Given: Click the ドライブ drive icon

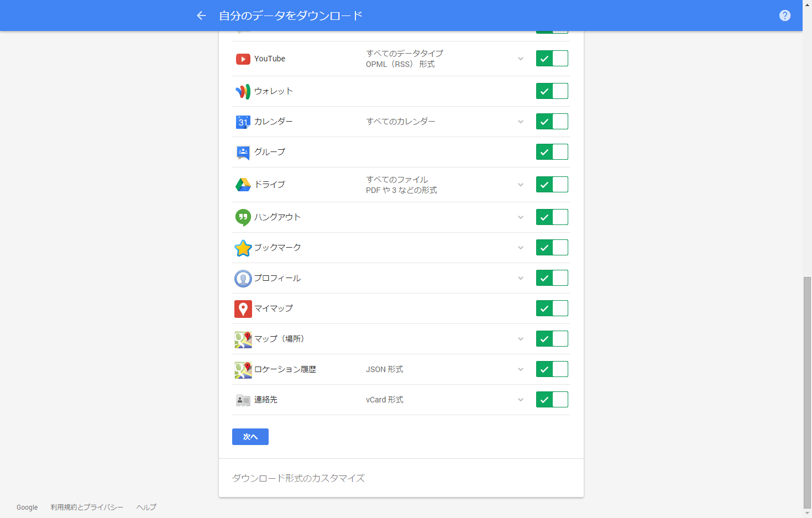Looking at the screenshot, I should [x=243, y=185].
